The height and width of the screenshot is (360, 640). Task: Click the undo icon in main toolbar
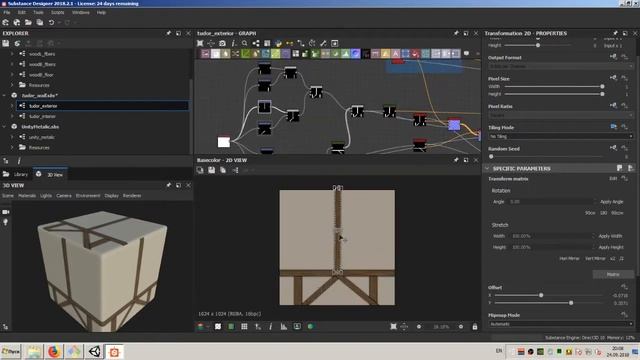(x=51, y=22)
